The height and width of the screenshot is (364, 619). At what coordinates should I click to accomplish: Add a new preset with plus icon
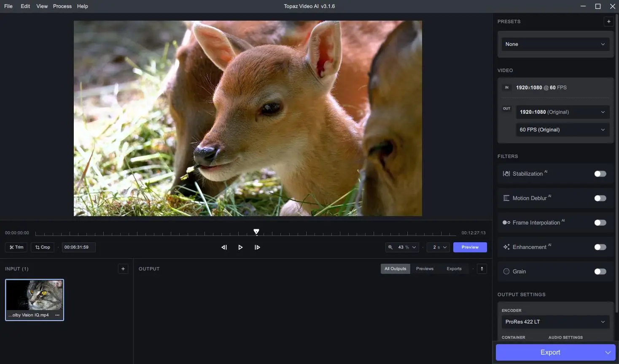[x=608, y=21]
